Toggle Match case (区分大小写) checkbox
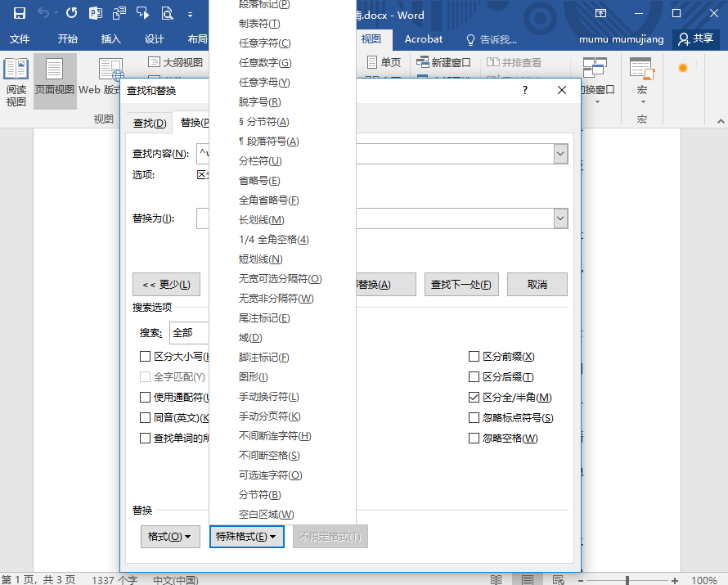This screenshot has height=585, width=728. pyautogui.click(x=145, y=356)
